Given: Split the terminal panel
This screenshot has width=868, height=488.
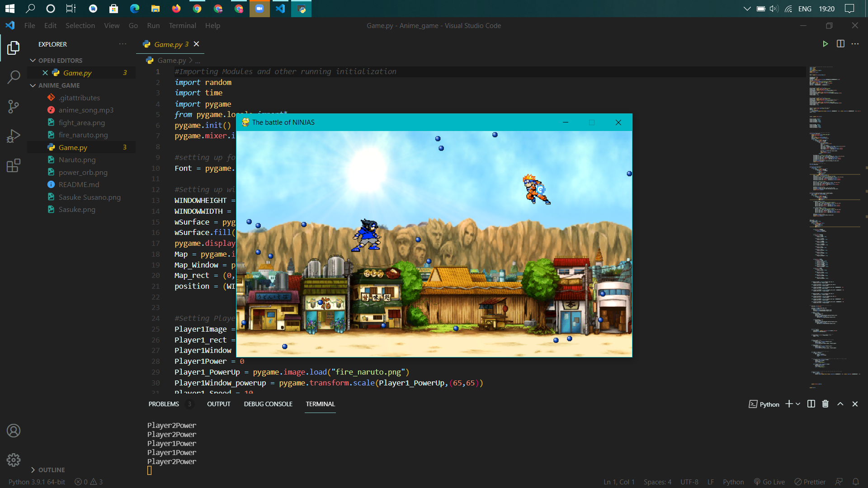Looking at the screenshot, I should click(811, 404).
